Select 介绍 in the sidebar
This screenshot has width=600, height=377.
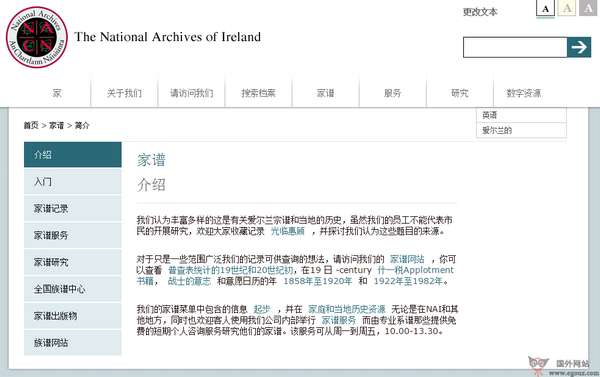pyautogui.click(x=73, y=155)
